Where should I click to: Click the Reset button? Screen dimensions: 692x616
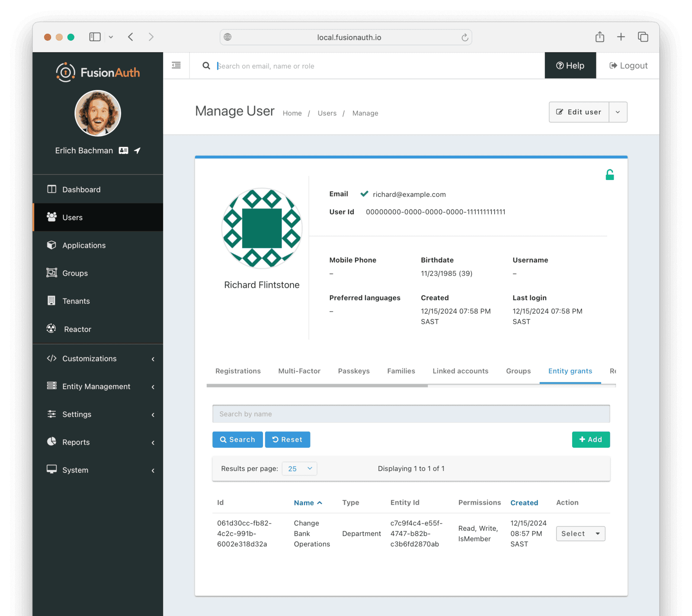tap(287, 440)
